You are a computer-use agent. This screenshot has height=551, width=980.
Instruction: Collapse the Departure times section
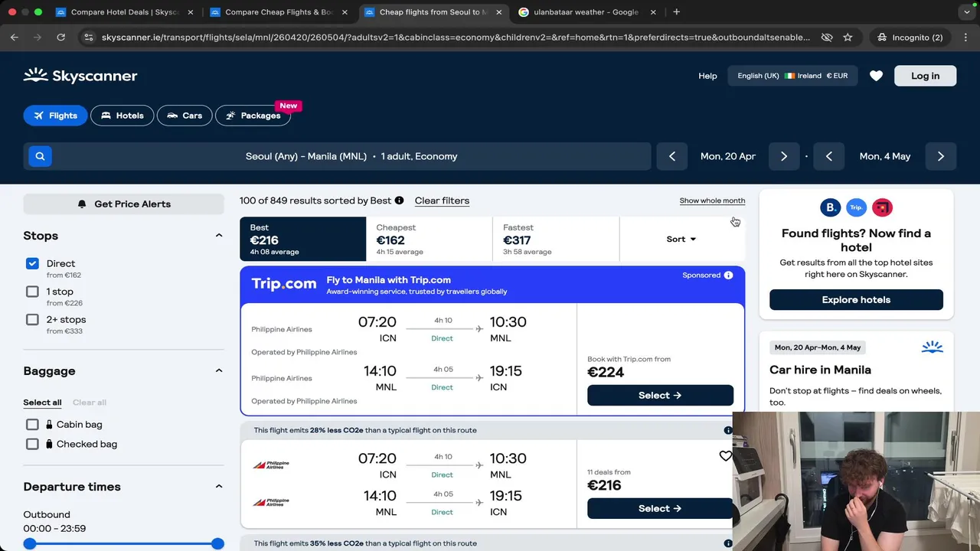[x=218, y=487]
